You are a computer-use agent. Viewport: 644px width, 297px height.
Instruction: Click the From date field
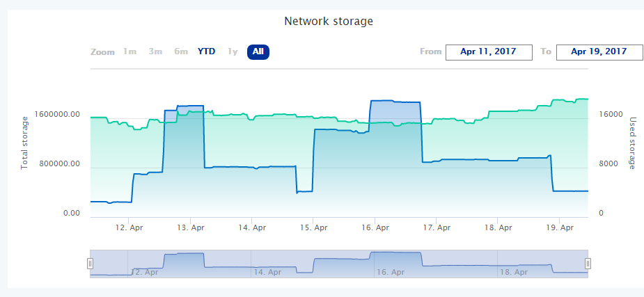489,51
